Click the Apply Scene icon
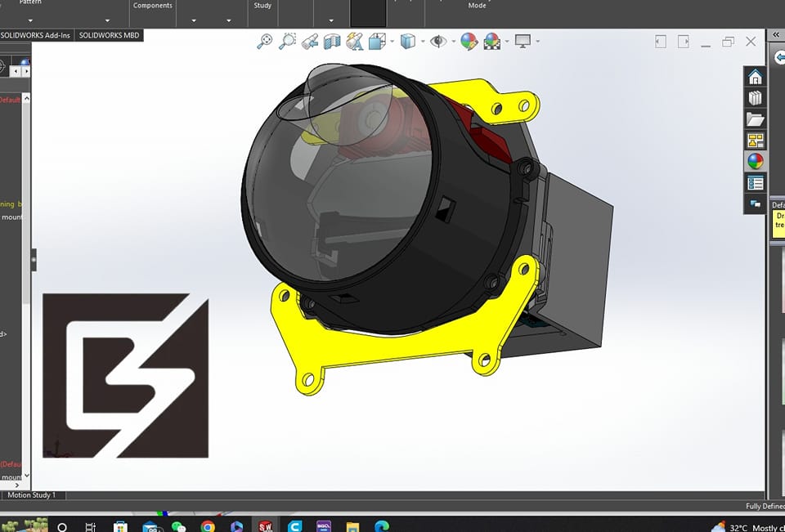The width and height of the screenshot is (785, 532). point(491,41)
